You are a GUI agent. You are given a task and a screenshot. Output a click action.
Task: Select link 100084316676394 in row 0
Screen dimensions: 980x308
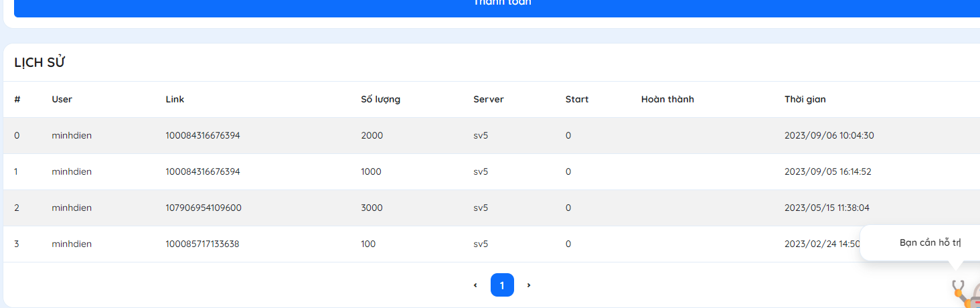tap(203, 135)
